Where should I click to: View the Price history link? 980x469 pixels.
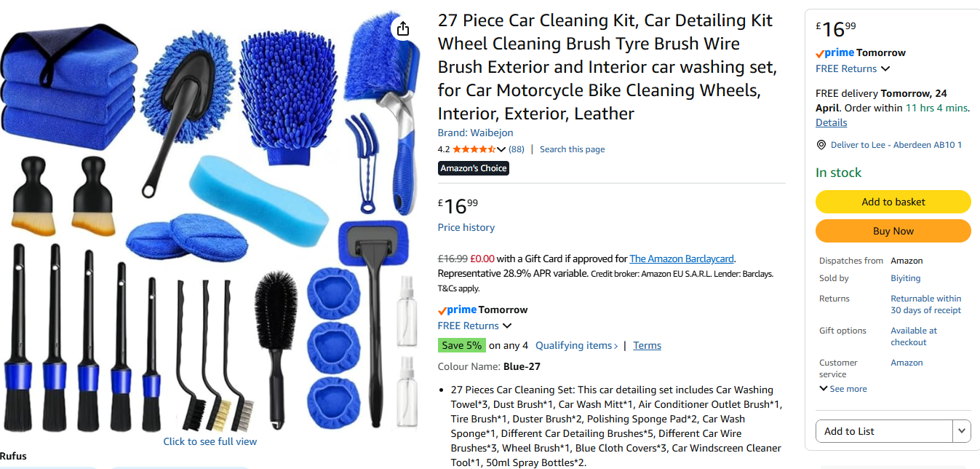pos(466,227)
